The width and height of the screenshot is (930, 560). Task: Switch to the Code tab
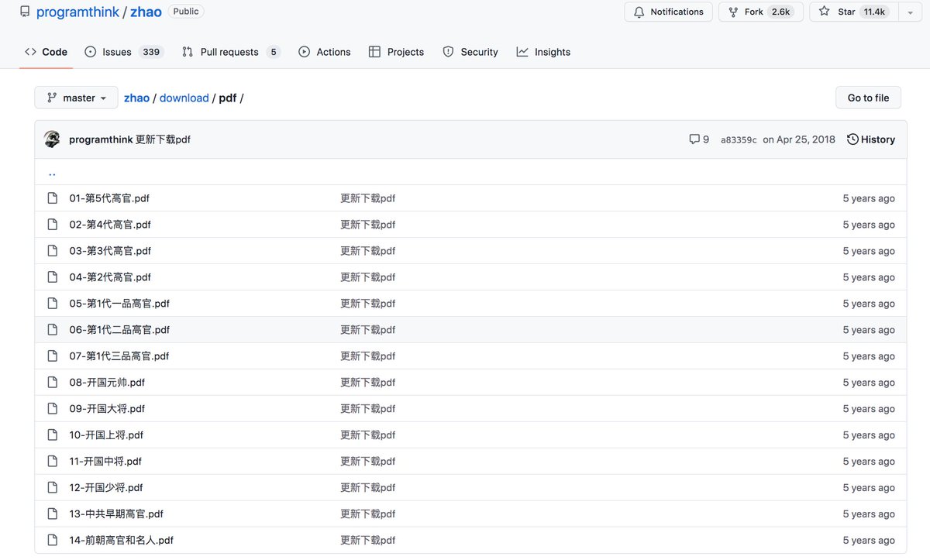pos(46,52)
